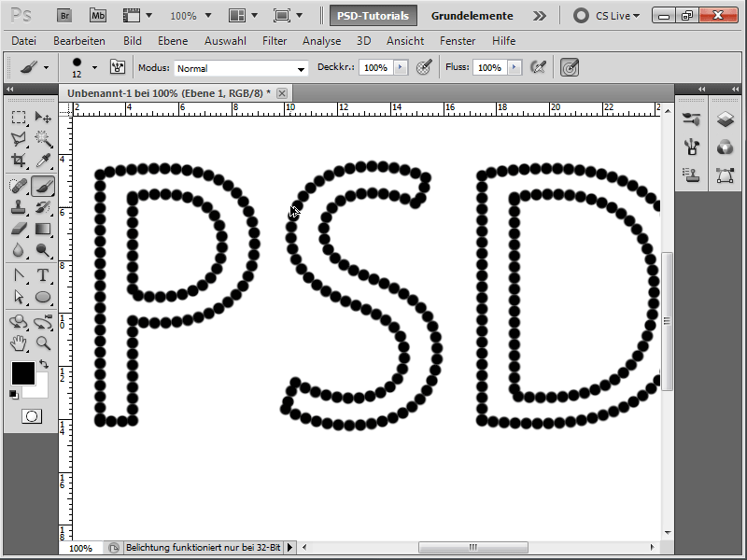This screenshot has width=747, height=560.
Task: Select the Eyedropper tool
Action: click(x=43, y=160)
